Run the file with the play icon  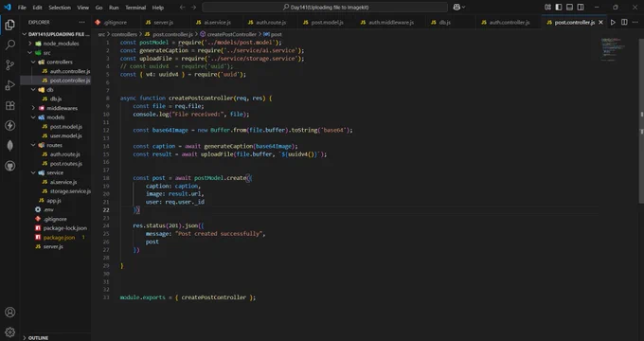pyautogui.click(x=613, y=22)
